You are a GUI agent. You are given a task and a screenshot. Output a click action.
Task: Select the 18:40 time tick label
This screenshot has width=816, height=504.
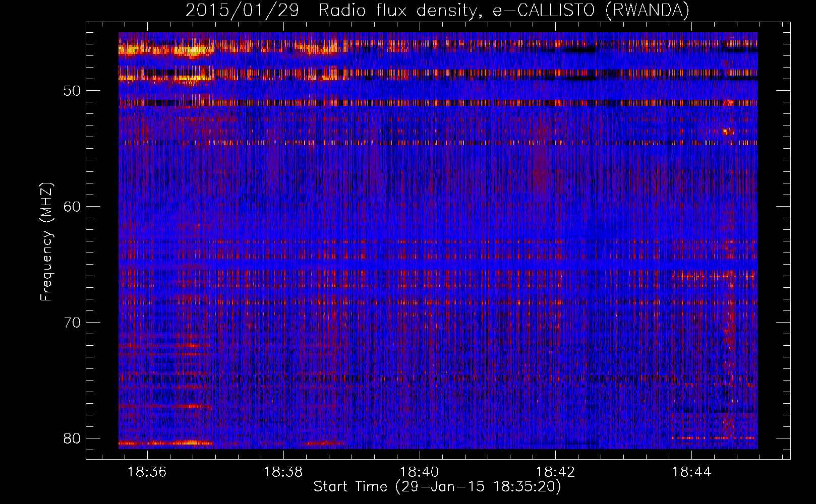pyautogui.click(x=419, y=472)
